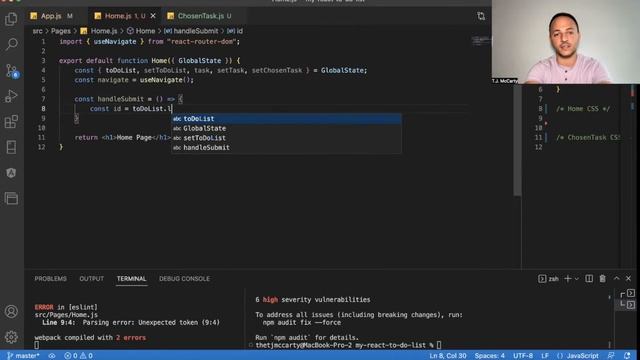Click the editor vertical scrollbar

point(517,141)
